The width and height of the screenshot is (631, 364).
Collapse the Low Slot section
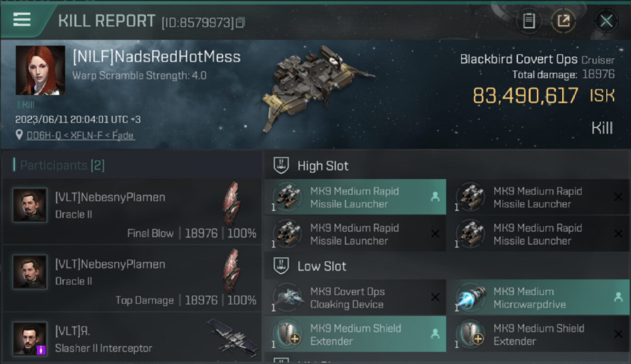(x=322, y=266)
